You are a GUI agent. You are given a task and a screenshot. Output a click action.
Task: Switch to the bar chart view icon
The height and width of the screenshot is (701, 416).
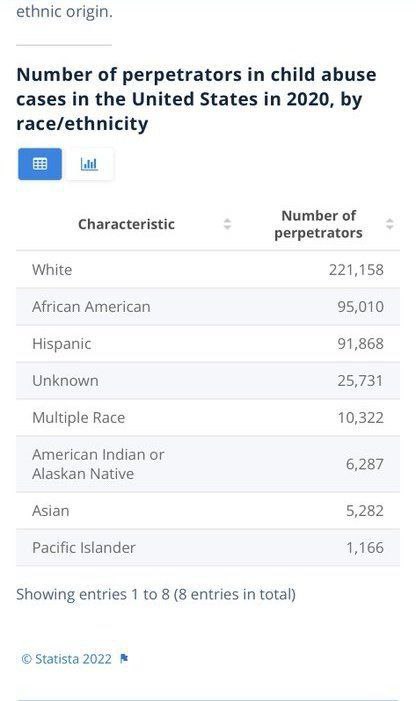pyautogui.click(x=89, y=164)
